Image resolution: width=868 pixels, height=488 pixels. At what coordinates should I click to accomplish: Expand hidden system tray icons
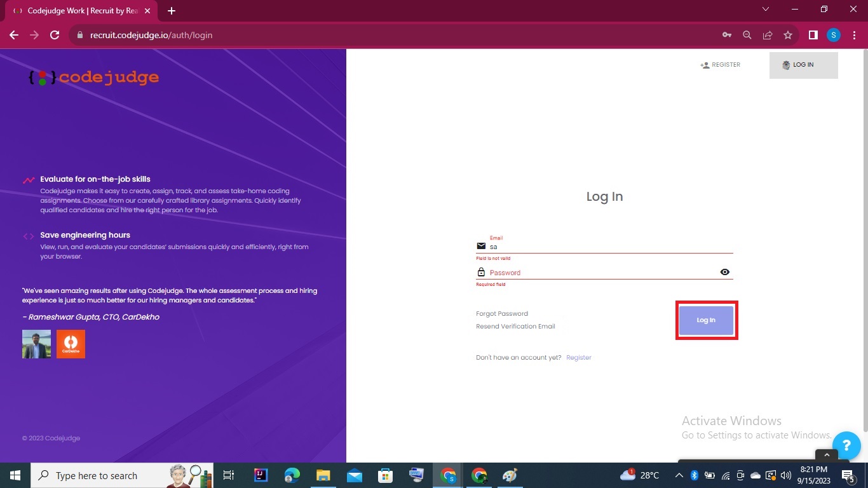coord(679,475)
